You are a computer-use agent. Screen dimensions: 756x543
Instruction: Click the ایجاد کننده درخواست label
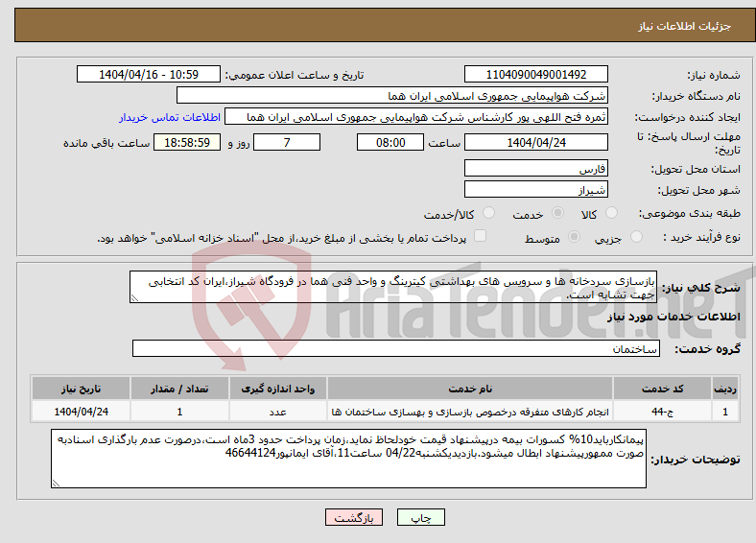point(688,118)
